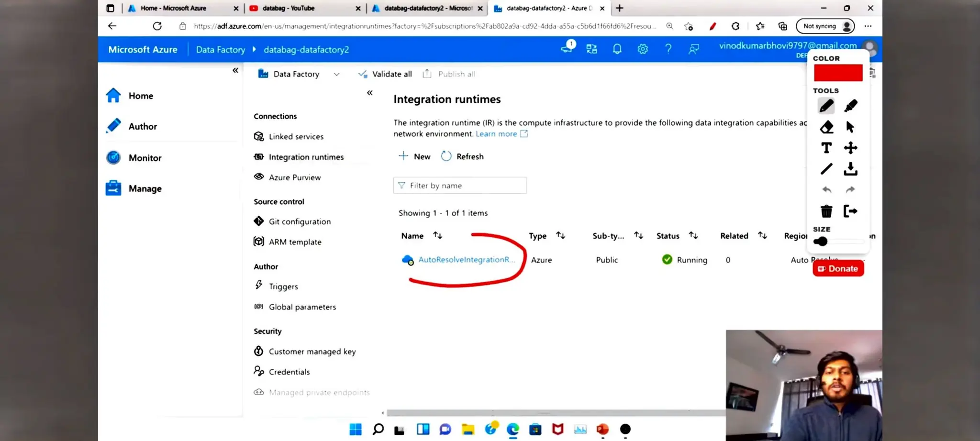Image resolution: width=980 pixels, height=441 pixels.
Task: Sort by the Related column
Action: point(744,236)
